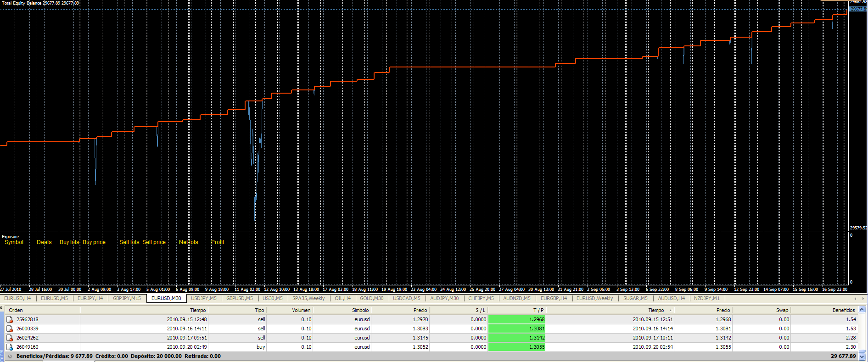Click the order icon for order 26000339
Screen dimensions: 868x362
10,329
